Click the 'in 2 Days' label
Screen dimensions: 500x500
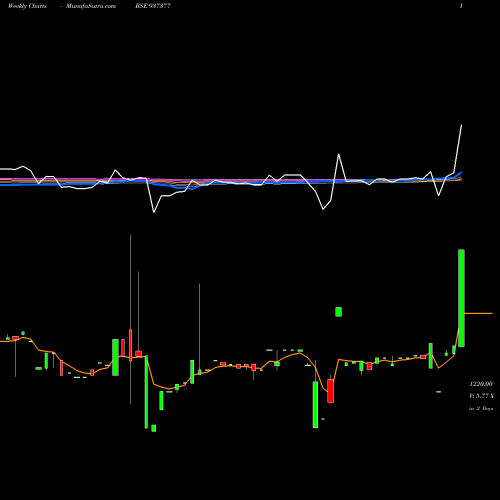481,408
